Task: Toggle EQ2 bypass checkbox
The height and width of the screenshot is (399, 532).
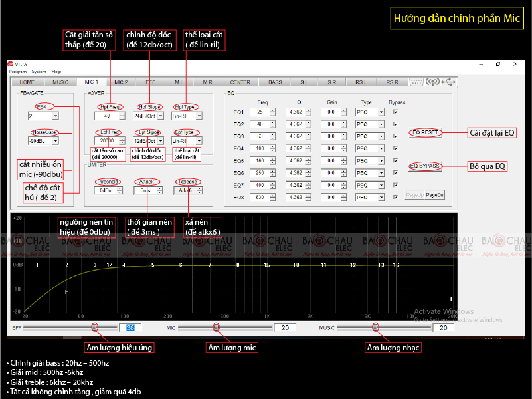Action: [x=395, y=124]
